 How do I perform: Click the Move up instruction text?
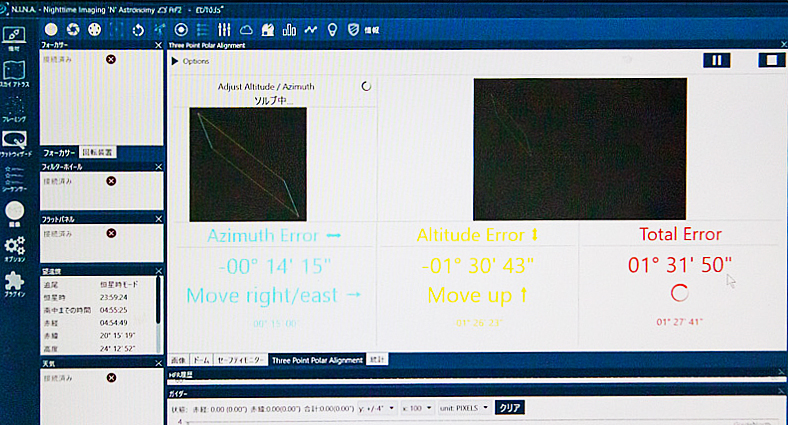477,295
